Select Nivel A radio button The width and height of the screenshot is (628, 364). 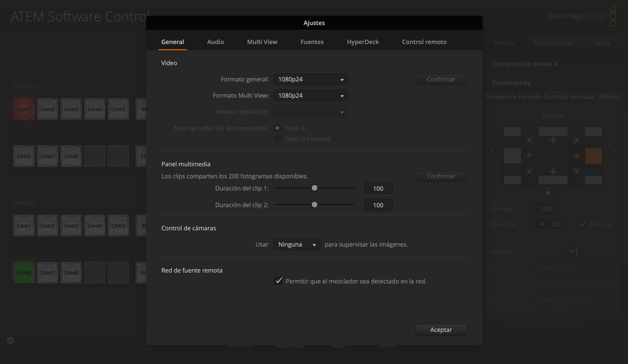coord(277,128)
